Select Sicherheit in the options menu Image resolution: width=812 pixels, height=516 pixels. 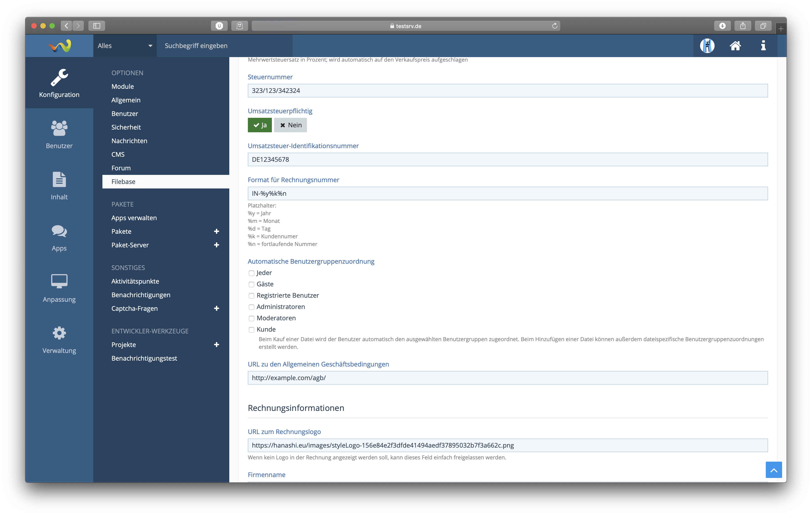[126, 127]
